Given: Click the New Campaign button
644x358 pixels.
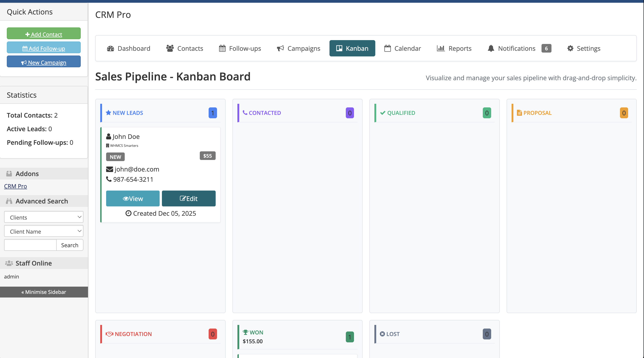Looking at the screenshot, I should click(x=44, y=62).
